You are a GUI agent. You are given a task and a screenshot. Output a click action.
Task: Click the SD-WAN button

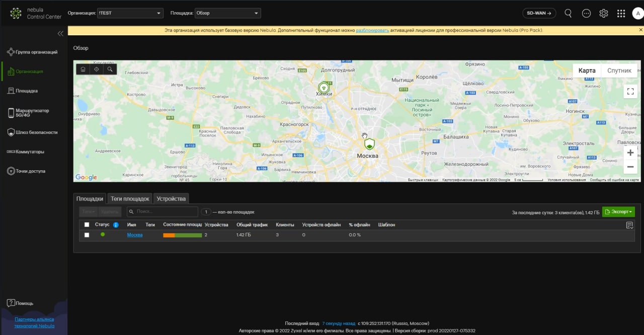(x=539, y=13)
